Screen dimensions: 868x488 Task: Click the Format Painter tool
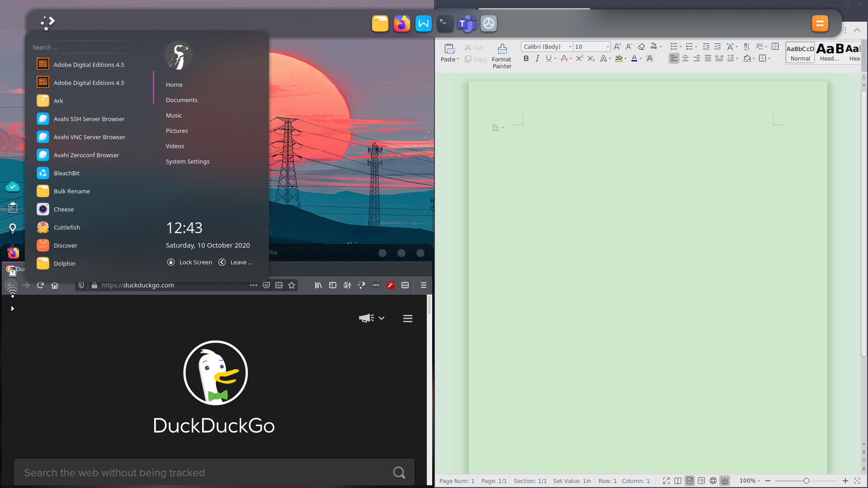[502, 56]
